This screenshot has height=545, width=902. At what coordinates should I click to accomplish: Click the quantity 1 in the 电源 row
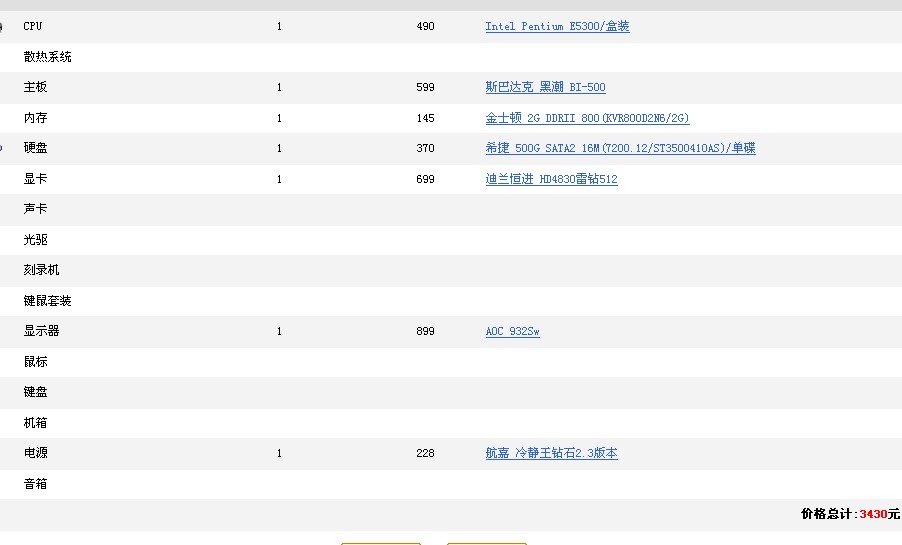click(279, 453)
